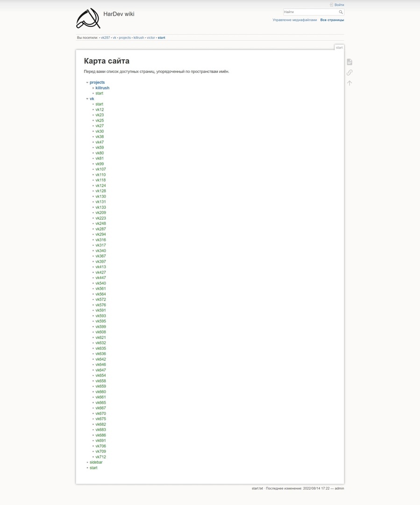Open Управление медиафайлами menu item
The image size is (420, 505).
point(294,20)
